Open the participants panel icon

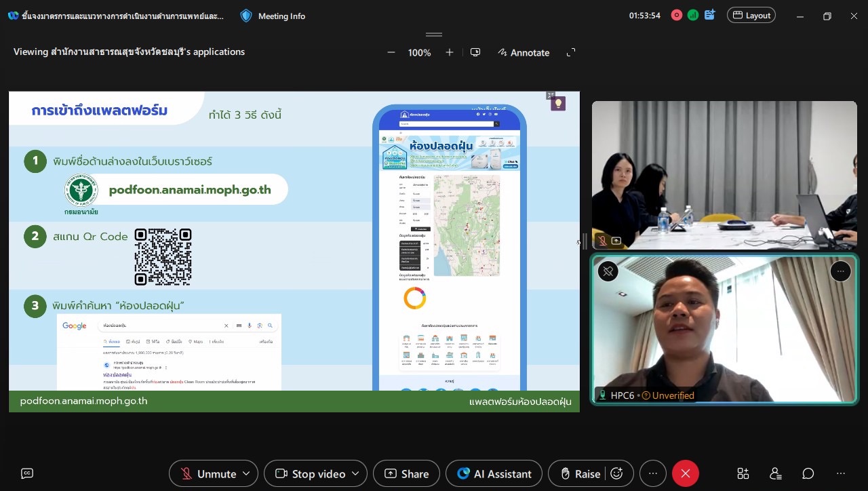click(x=776, y=473)
